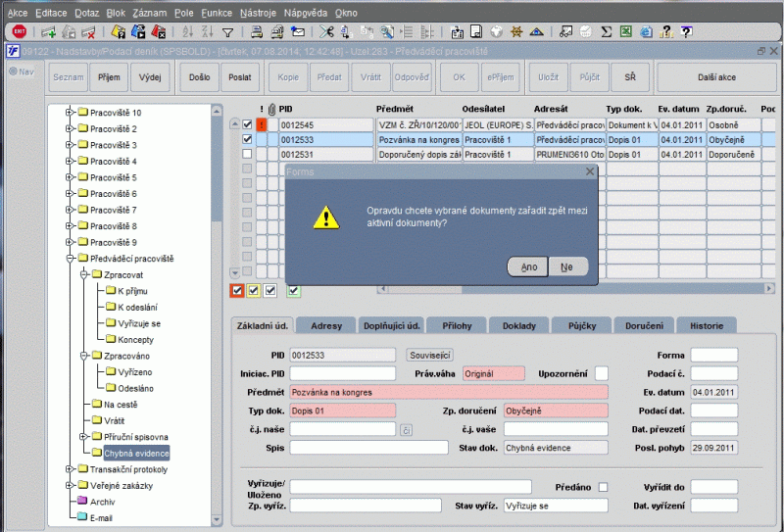Click the Spis input field
Viewport: 784px width, 532px height.
click(368, 448)
